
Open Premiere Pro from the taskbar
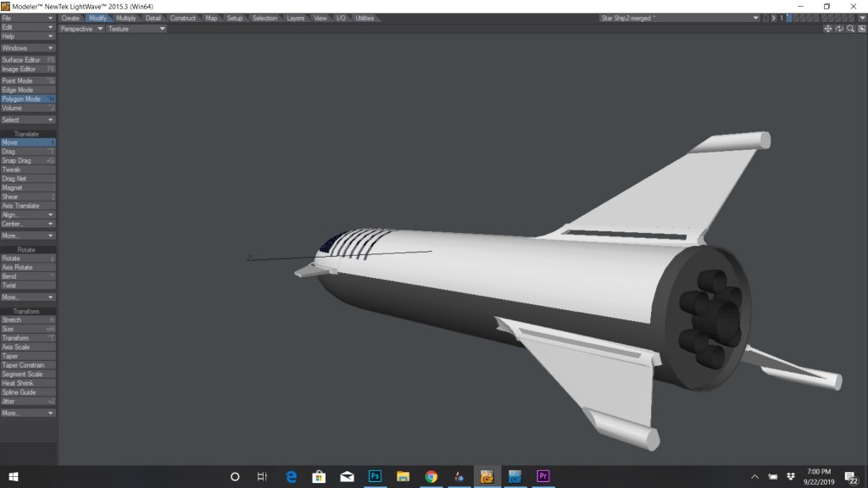point(543,476)
